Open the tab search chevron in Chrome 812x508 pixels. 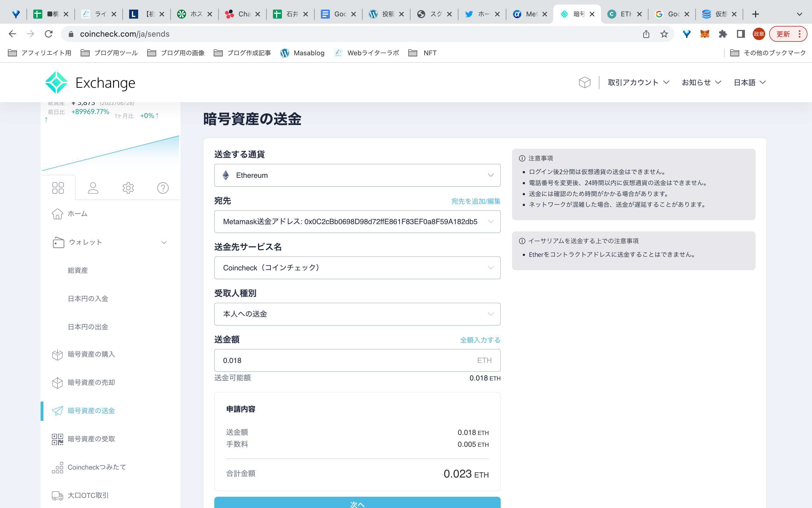point(799,14)
